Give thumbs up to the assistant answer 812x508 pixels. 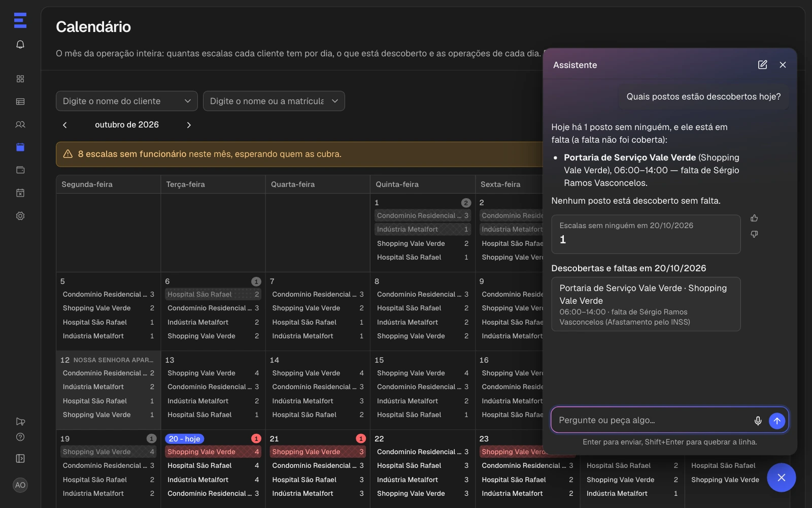pyautogui.click(x=754, y=218)
